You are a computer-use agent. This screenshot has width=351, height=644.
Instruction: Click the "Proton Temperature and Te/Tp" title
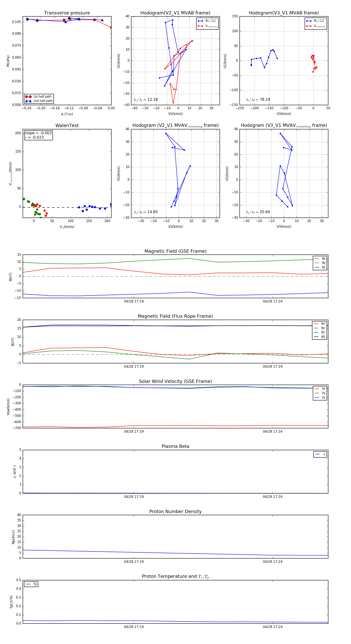(x=175, y=576)
